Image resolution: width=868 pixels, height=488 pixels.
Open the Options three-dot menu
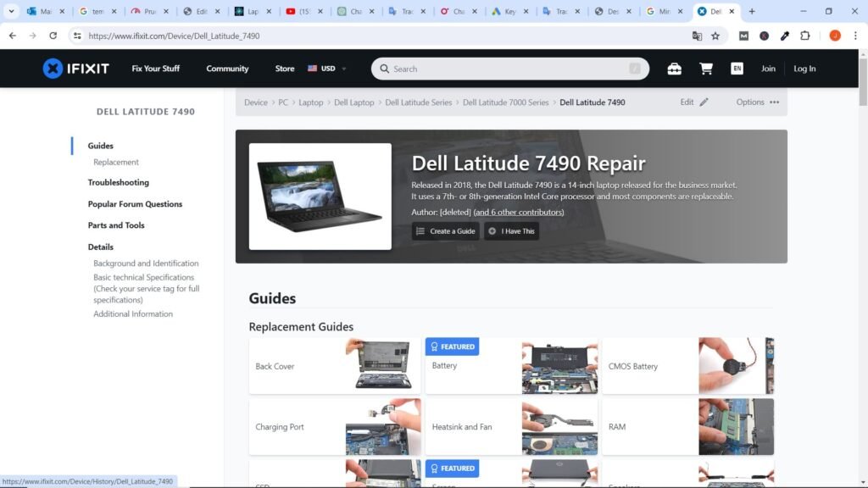click(774, 103)
